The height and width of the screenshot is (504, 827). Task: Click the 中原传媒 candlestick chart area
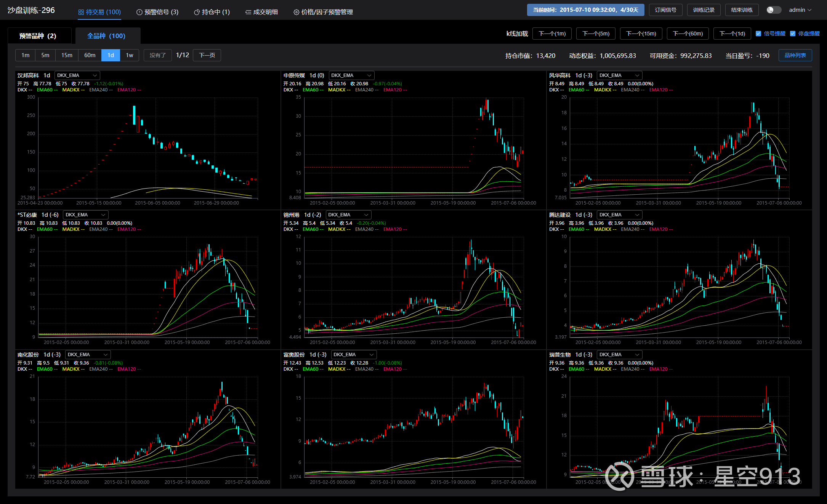(413, 149)
